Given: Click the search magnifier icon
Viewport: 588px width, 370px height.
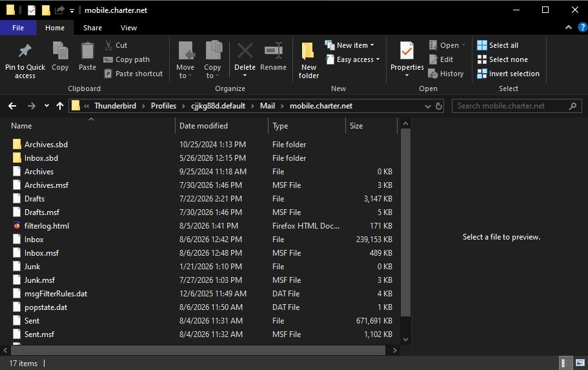Looking at the screenshot, I should [x=573, y=106].
